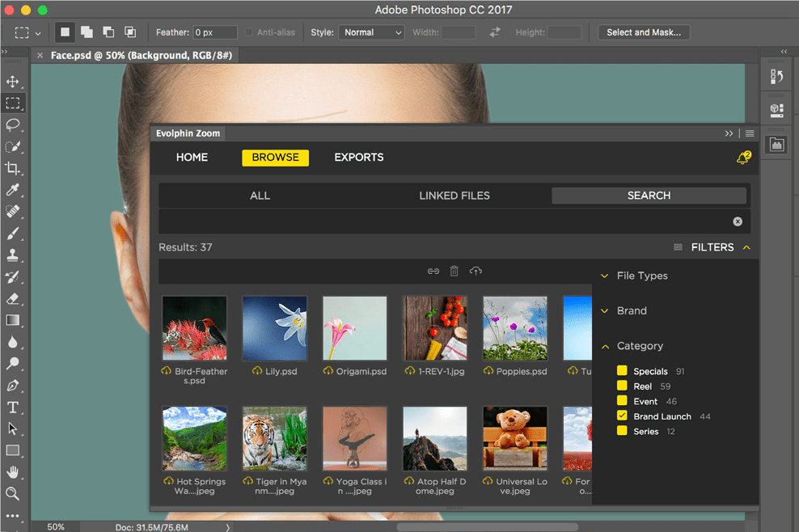Click the link files icon above thumbnails
This screenshot has width=799, height=532.
tap(433, 271)
